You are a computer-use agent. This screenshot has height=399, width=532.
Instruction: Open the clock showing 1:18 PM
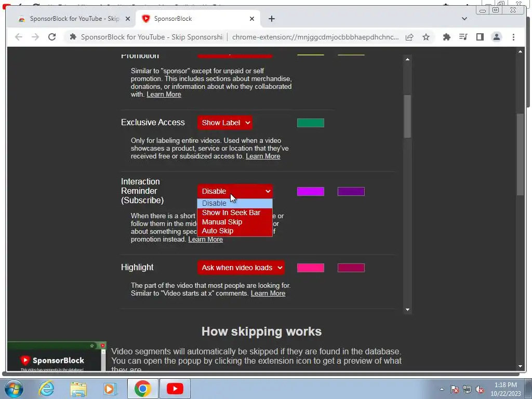pyautogui.click(x=505, y=389)
